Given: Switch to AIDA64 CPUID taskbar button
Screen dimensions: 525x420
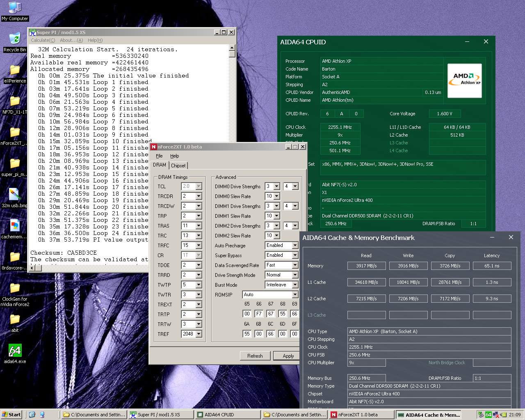Looking at the screenshot, I should pos(227,415).
